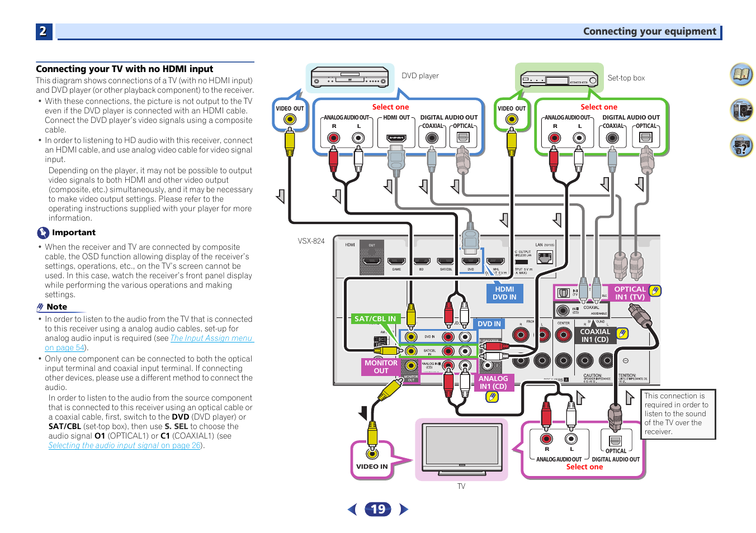The height and width of the screenshot is (533, 756).
Task: Click the DVD player red analog R jack
Action: (x=334, y=138)
